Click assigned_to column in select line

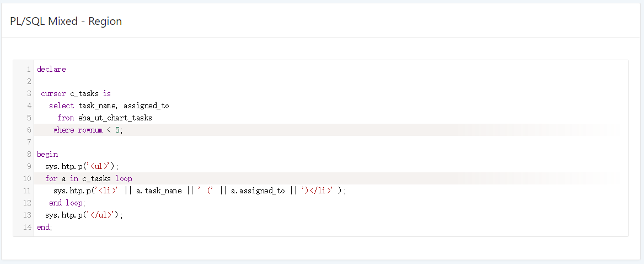(x=146, y=106)
